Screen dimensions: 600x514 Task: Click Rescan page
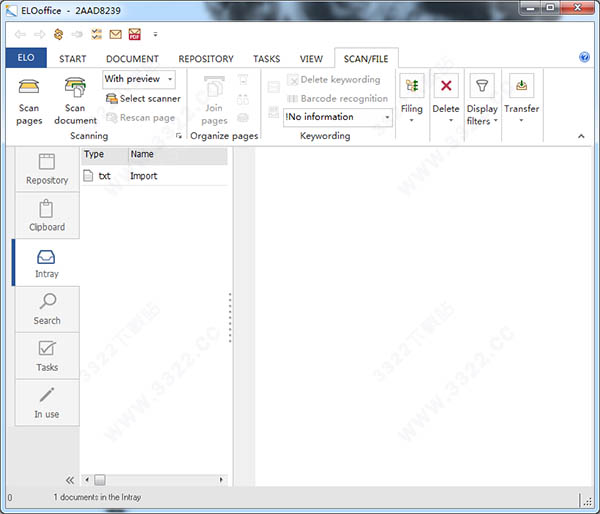tap(140, 117)
